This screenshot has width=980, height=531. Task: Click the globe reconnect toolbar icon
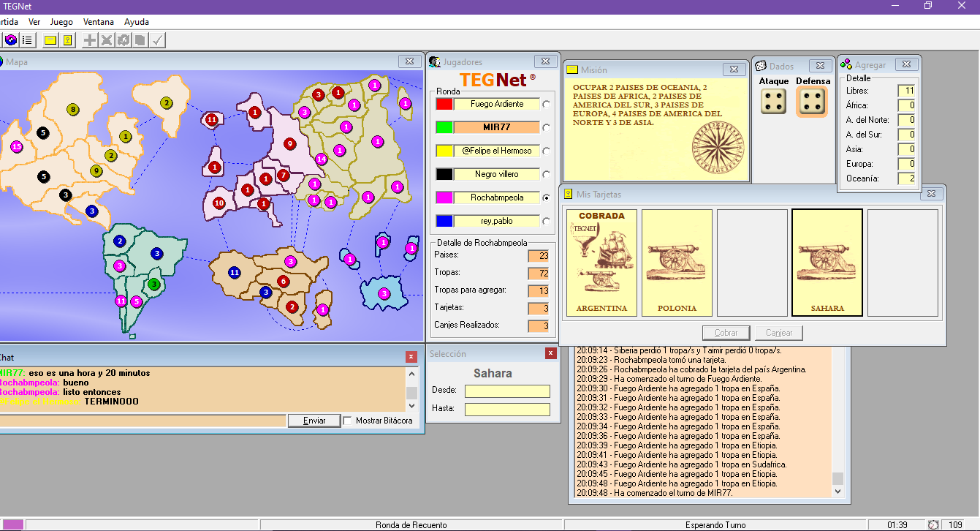(11, 39)
